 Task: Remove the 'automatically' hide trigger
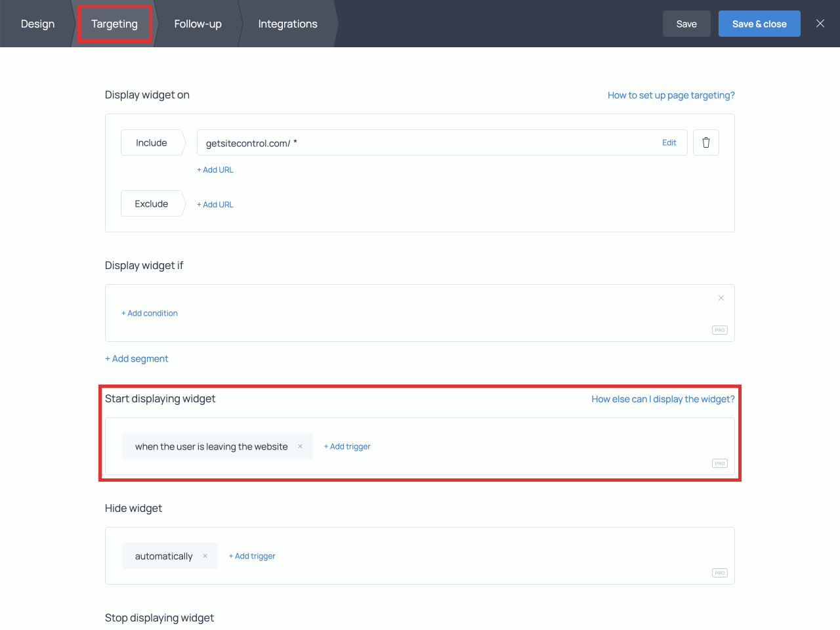point(205,556)
